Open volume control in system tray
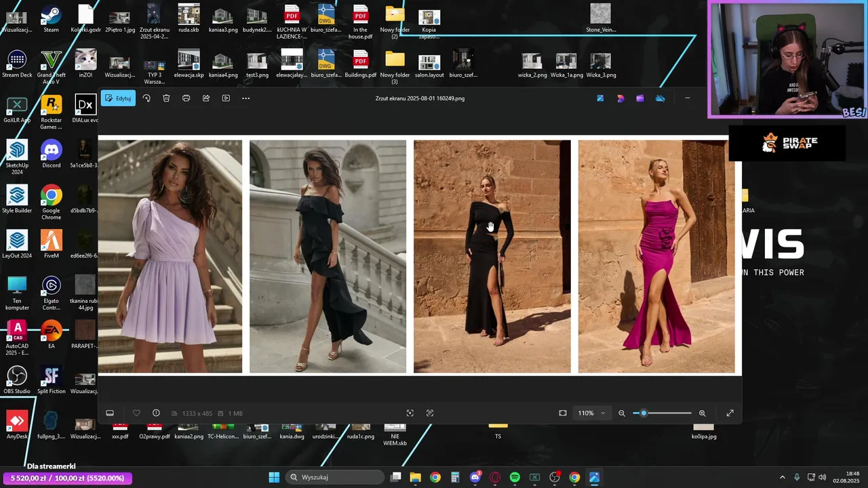 822,477
